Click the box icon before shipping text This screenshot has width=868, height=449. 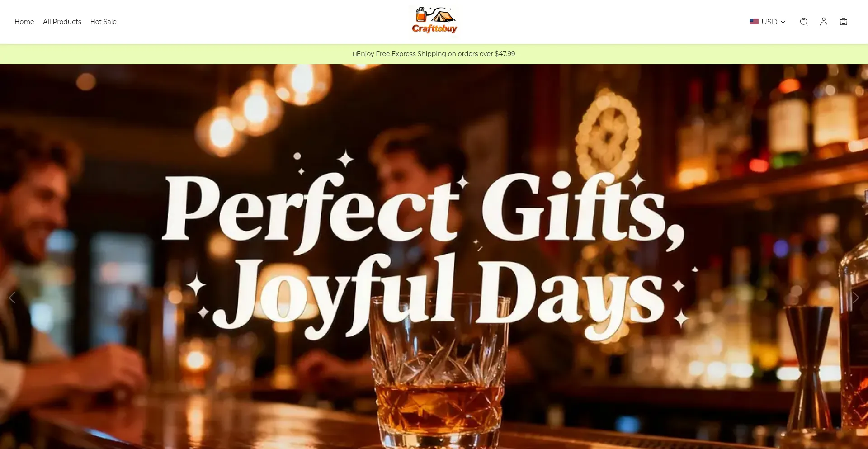[354, 54]
